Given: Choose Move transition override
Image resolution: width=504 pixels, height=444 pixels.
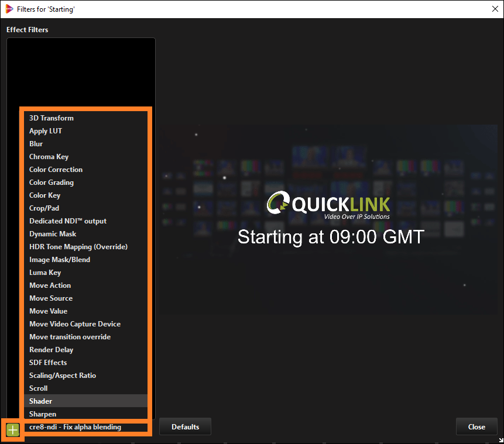Looking at the screenshot, I should 85,336.
